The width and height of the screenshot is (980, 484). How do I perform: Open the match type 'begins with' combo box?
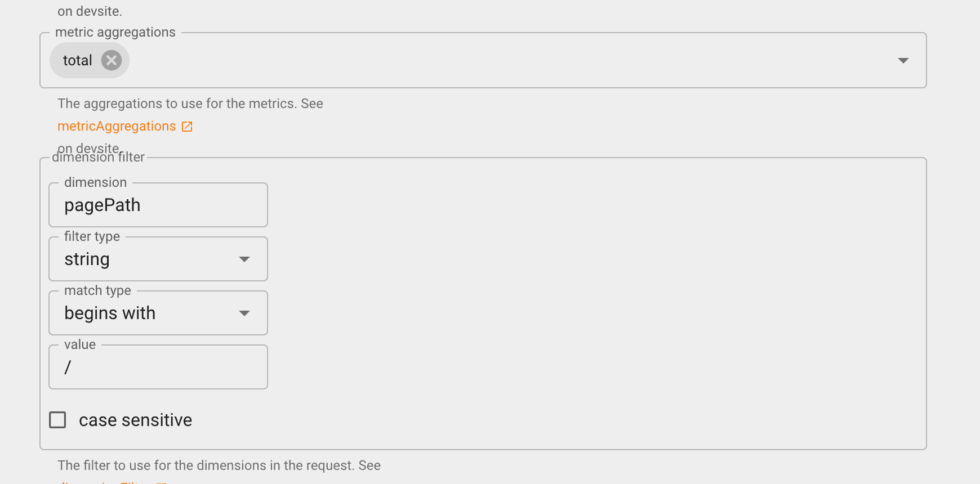[x=158, y=313]
